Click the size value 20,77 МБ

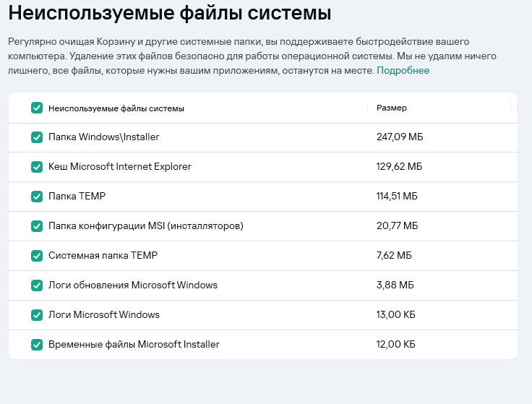point(398,226)
